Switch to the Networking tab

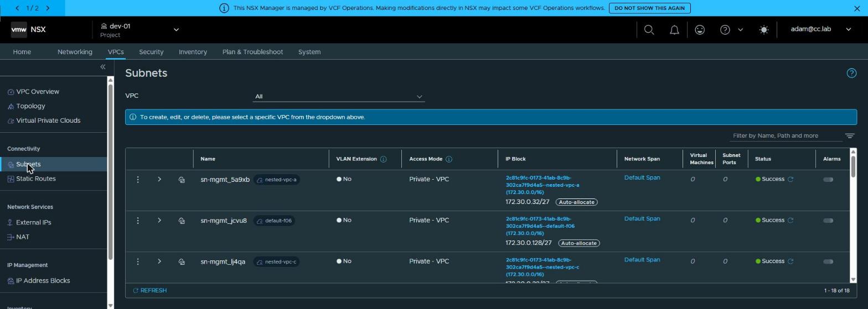click(x=75, y=52)
